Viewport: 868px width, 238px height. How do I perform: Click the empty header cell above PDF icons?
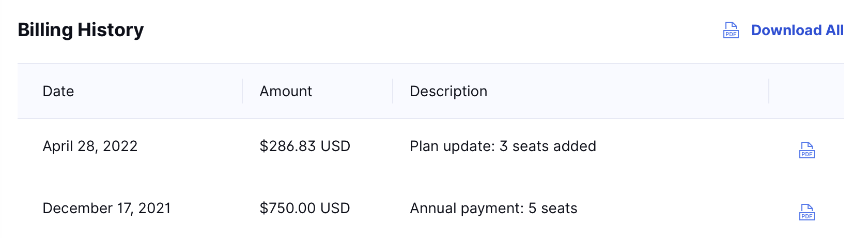pos(806,91)
